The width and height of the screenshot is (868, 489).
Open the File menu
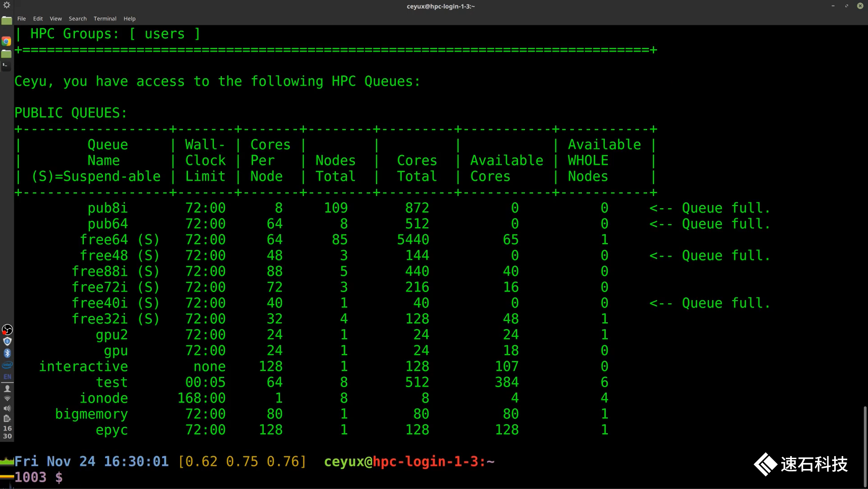(21, 19)
